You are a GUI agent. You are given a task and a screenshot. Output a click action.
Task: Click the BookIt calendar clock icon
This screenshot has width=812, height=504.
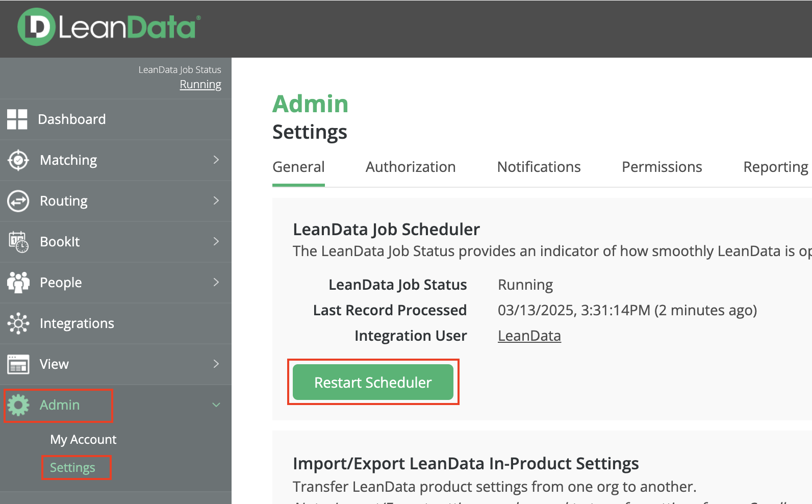[x=18, y=242]
